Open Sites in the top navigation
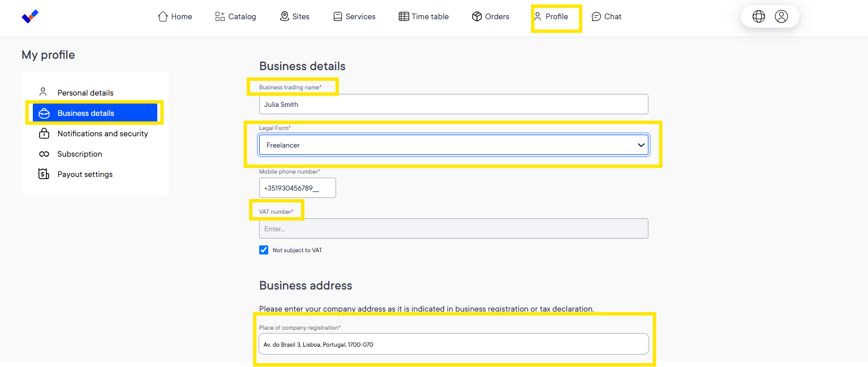 tap(295, 16)
